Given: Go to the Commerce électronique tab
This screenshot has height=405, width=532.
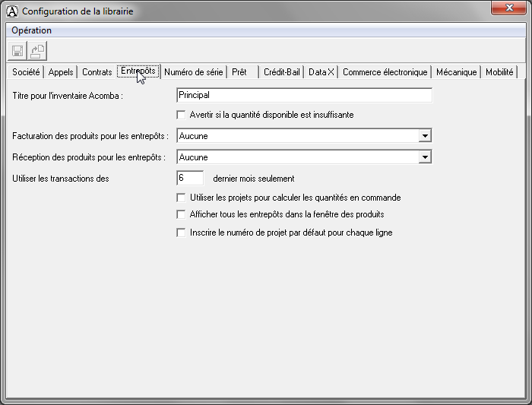Looking at the screenshot, I should pyautogui.click(x=385, y=72).
